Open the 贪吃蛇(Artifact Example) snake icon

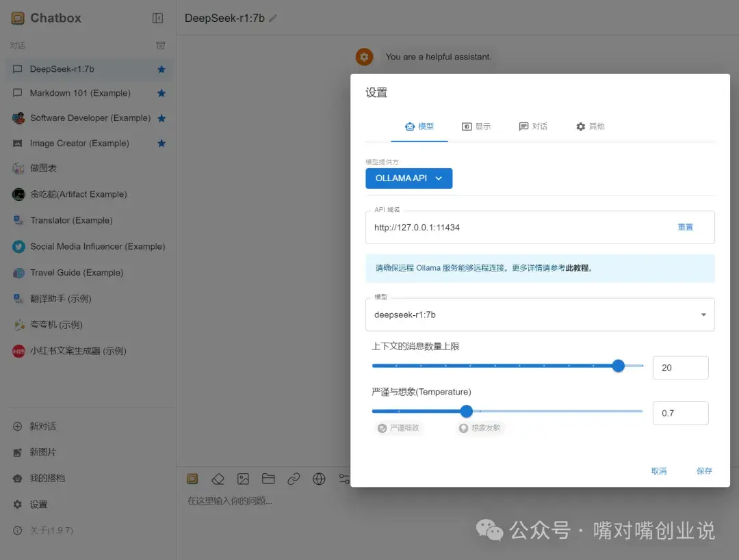18,194
